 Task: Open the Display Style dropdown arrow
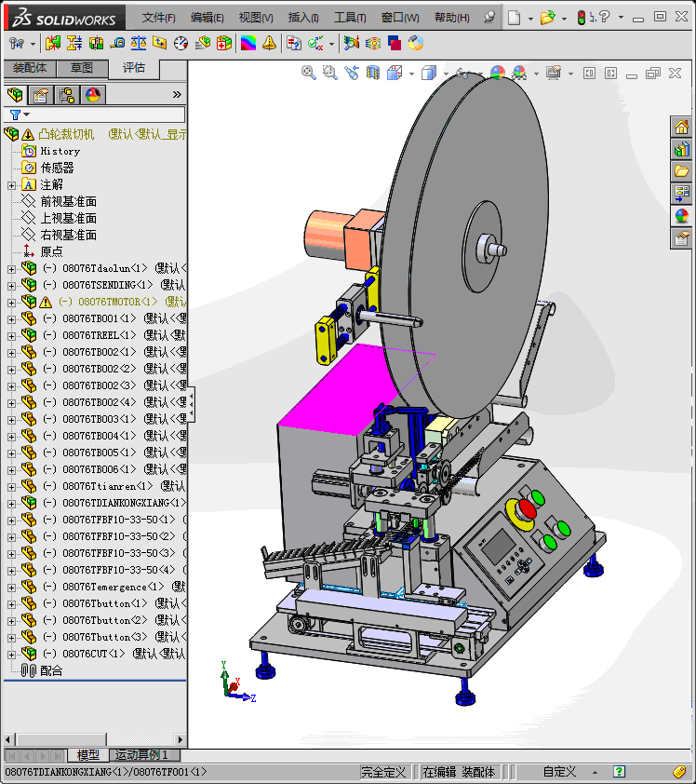pyautogui.click(x=446, y=74)
